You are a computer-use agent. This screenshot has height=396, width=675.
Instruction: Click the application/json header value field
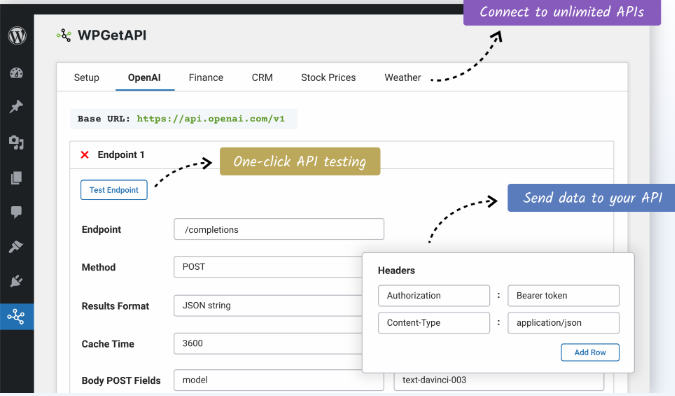click(564, 323)
